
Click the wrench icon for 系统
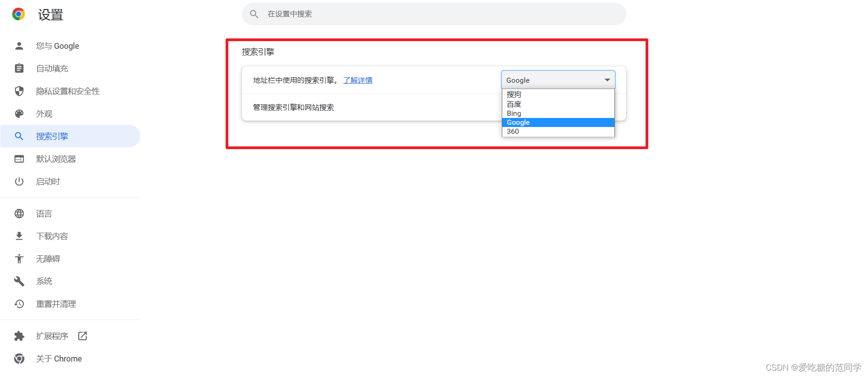click(x=19, y=281)
